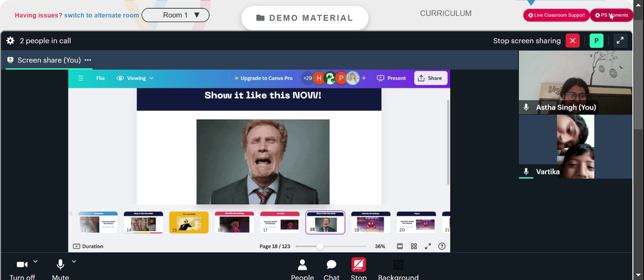Open Canva hamburger menu
This screenshot has height=280, width=644.
point(81,78)
